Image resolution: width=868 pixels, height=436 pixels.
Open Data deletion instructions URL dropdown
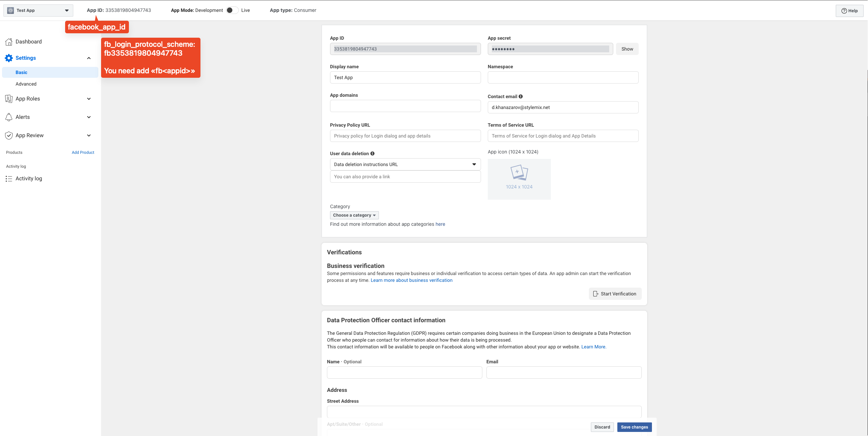(405, 164)
